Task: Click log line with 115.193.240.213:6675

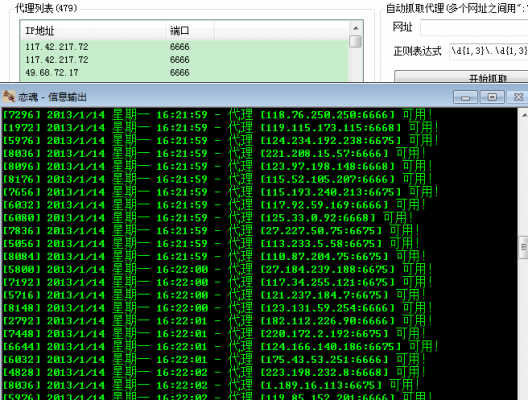Action: coord(221,192)
